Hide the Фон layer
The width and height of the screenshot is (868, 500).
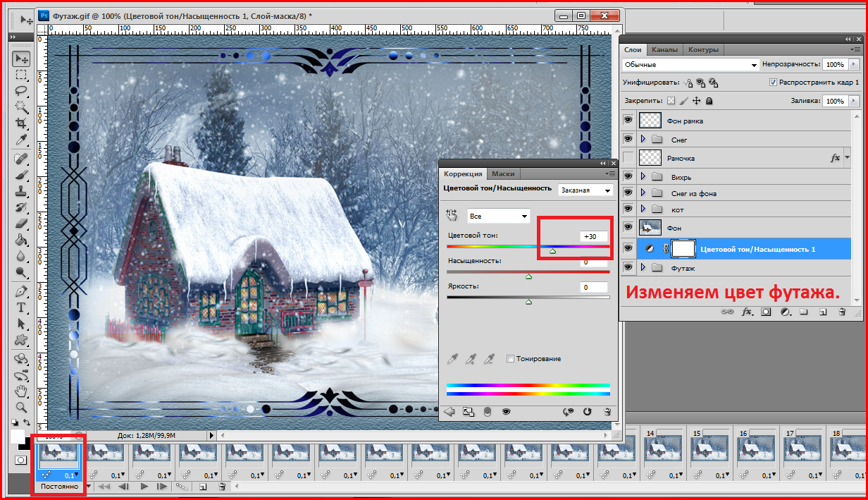[x=628, y=227]
